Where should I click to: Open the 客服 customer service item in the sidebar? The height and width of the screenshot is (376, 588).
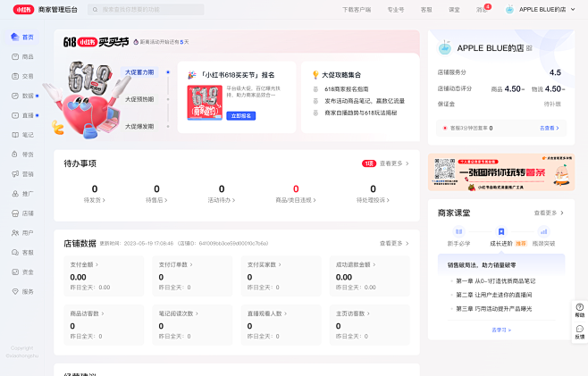click(x=23, y=252)
